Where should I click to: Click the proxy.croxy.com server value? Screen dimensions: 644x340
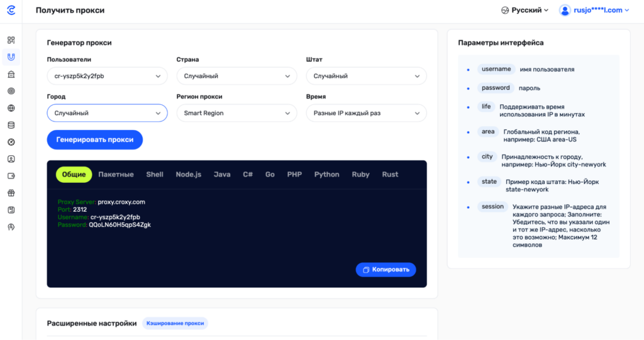(121, 202)
